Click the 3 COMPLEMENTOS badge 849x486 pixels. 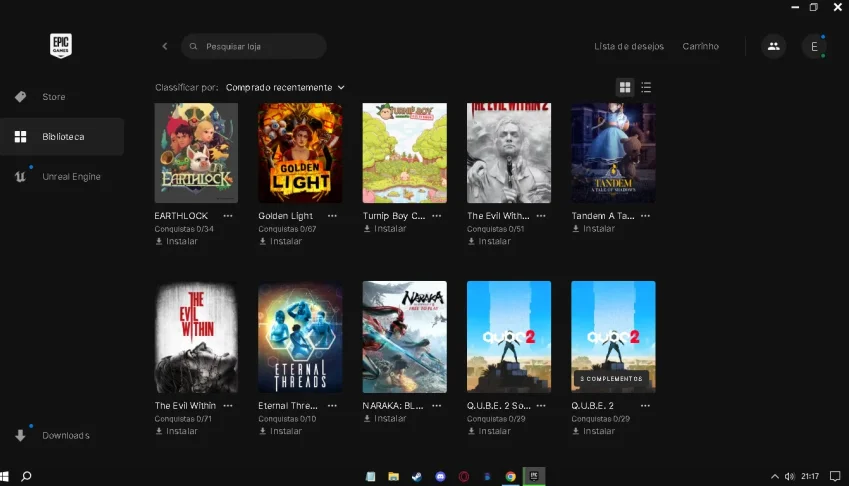coord(611,379)
